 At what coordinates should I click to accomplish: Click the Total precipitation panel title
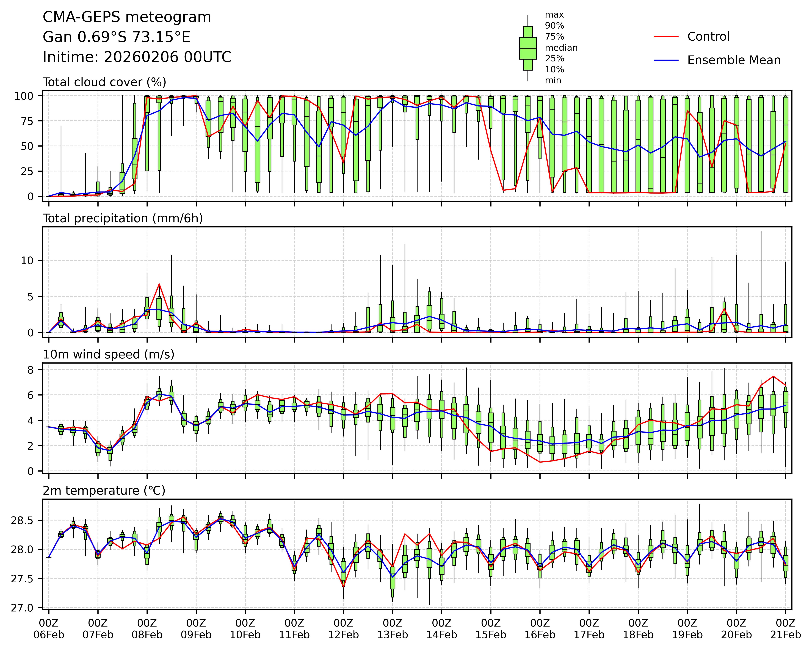tap(123, 218)
